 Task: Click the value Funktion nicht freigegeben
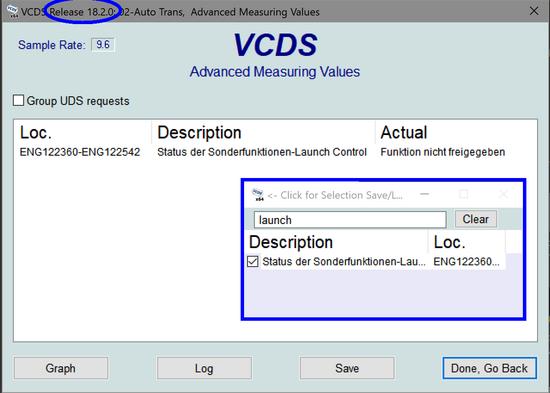[443, 152]
